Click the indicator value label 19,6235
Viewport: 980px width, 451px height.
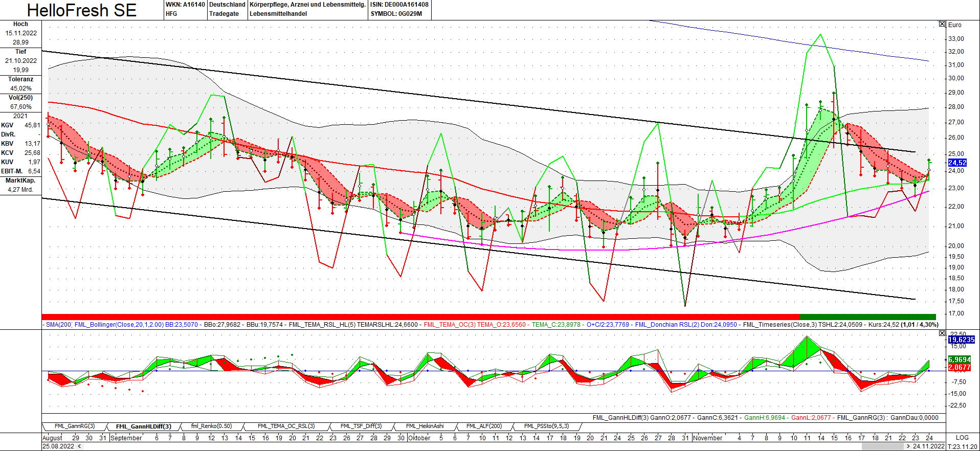click(x=962, y=340)
